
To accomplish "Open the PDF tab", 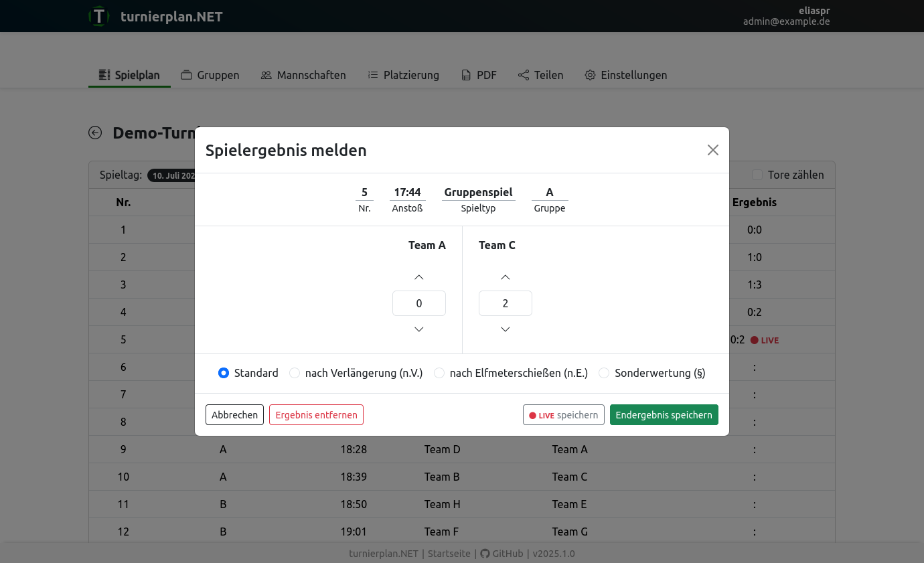I will point(479,75).
